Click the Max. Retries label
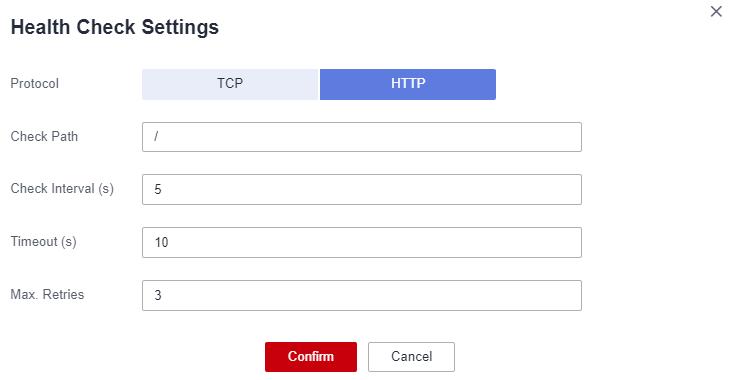 (47, 294)
